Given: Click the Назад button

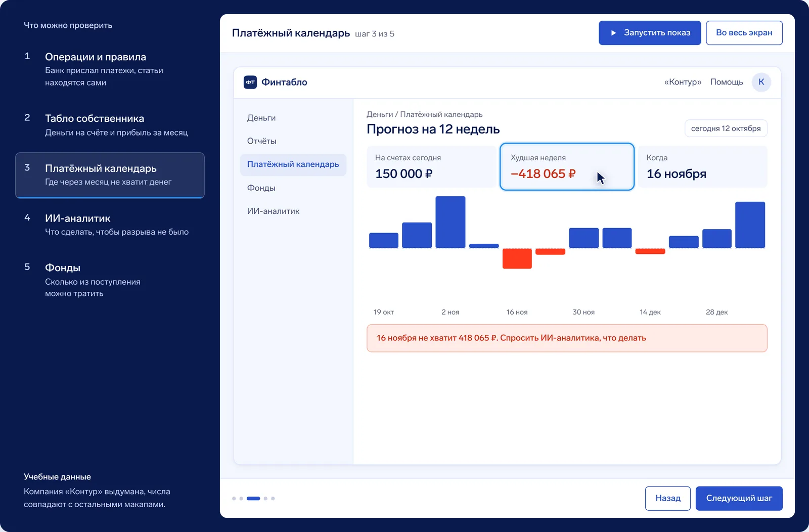Looking at the screenshot, I should [x=668, y=498].
